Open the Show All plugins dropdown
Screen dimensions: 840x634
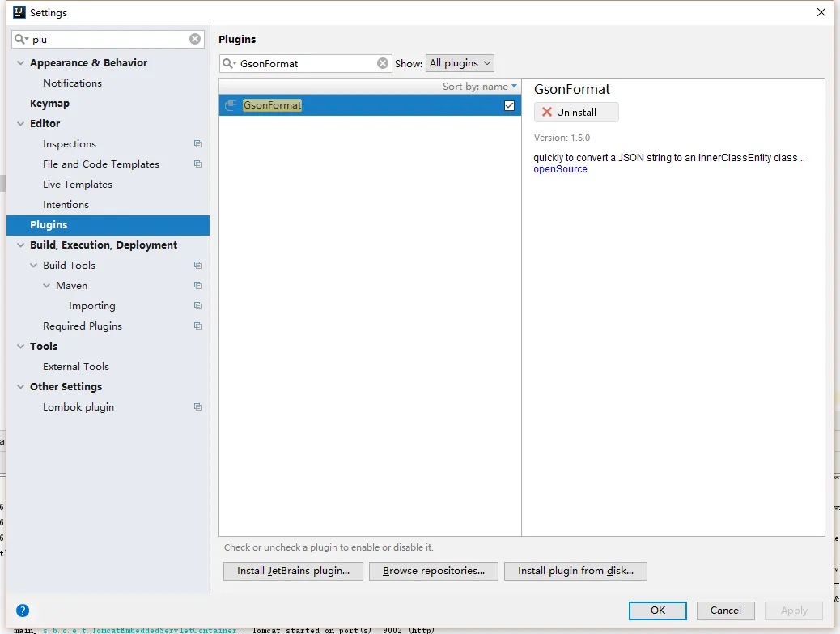[x=460, y=63]
